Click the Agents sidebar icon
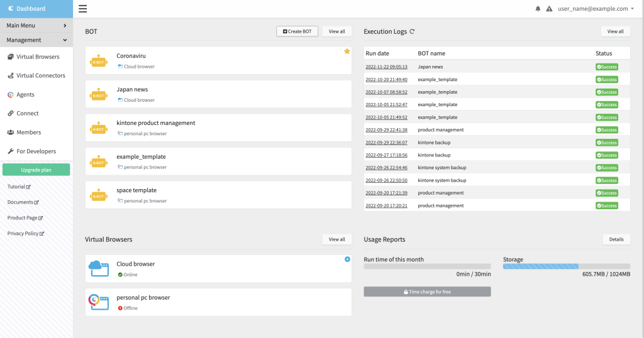Viewport: 644px width, 338px height. pos(10,94)
